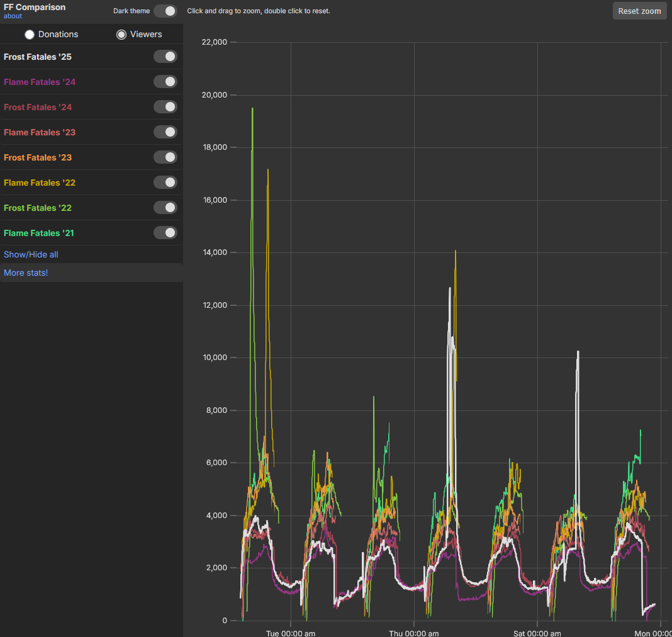The image size is (672, 637).
Task: Click the FF Comparison title
Action: click(x=35, y=8)
